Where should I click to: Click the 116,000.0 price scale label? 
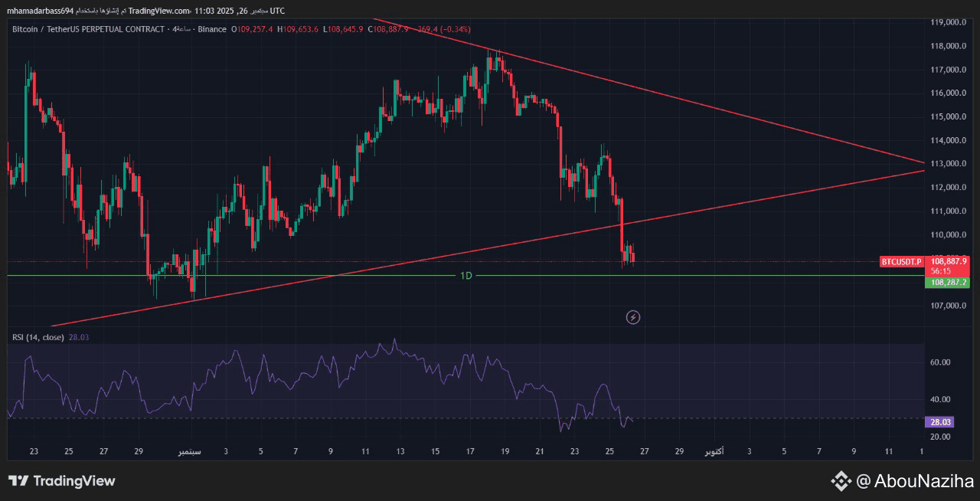point(949,93)
